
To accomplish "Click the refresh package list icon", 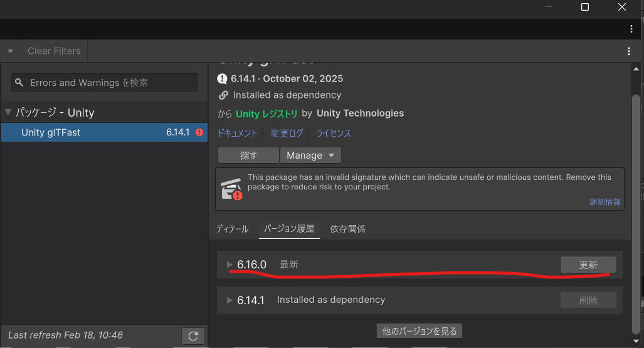I will pyautogui.click(x=193, y=335).
